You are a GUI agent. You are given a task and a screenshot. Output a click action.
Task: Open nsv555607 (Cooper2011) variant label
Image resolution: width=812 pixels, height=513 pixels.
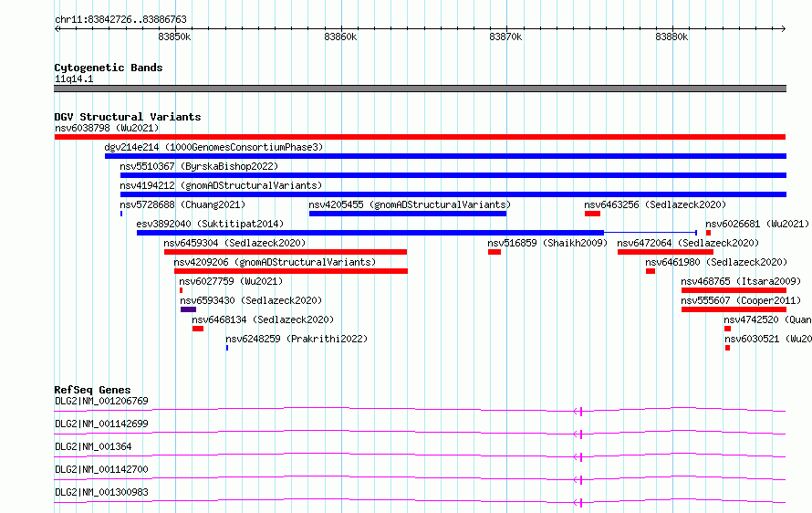[x=741, y=300]
